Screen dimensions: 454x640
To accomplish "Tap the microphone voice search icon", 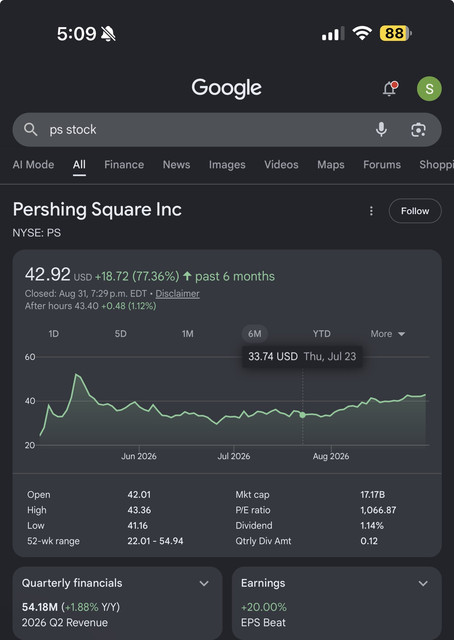I will click(381, 130).
